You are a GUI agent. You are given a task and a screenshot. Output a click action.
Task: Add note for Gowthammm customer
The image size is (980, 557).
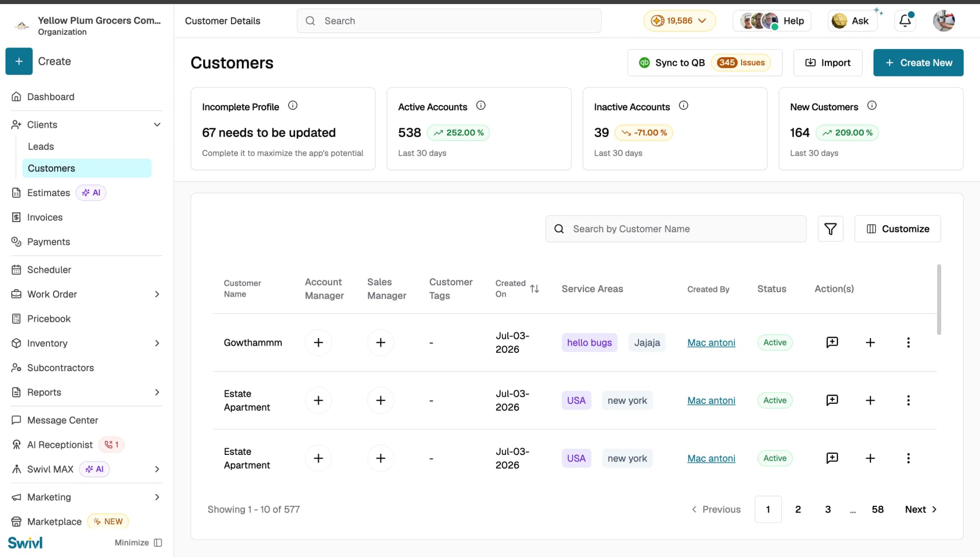coord(832,342)
